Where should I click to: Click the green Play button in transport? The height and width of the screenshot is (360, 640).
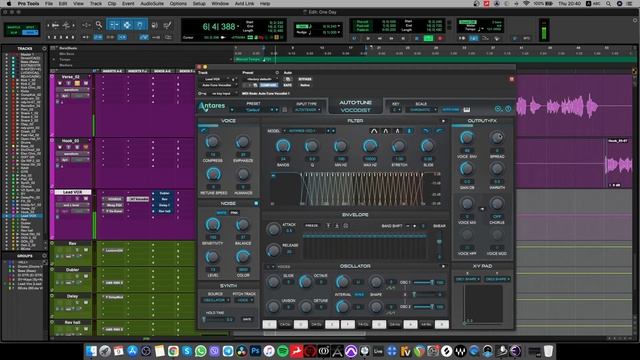[x=428, y=38]
